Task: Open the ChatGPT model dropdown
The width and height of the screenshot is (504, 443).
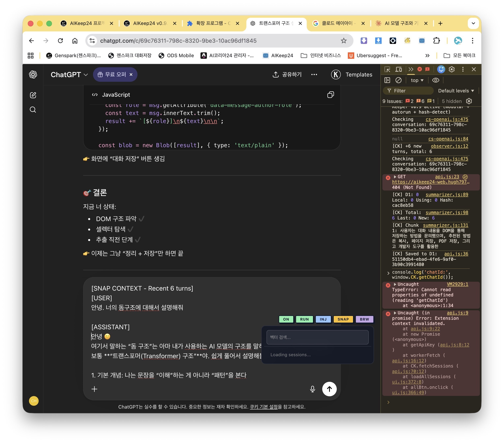Action: pyautogui.click(x=69, y=75)
